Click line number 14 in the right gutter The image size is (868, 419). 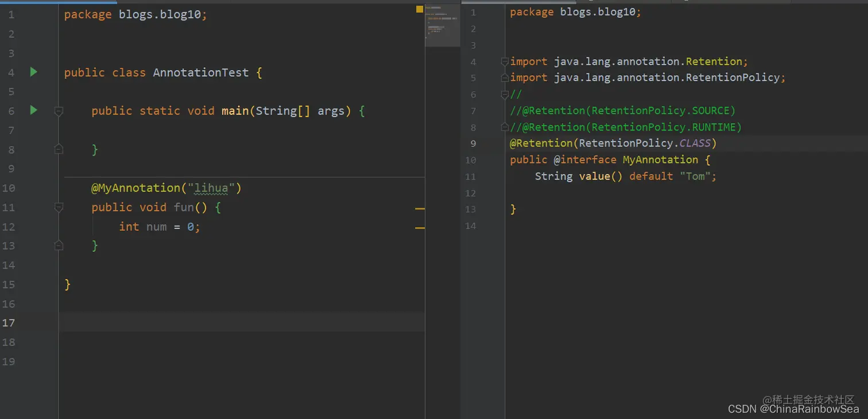(471, 226)
